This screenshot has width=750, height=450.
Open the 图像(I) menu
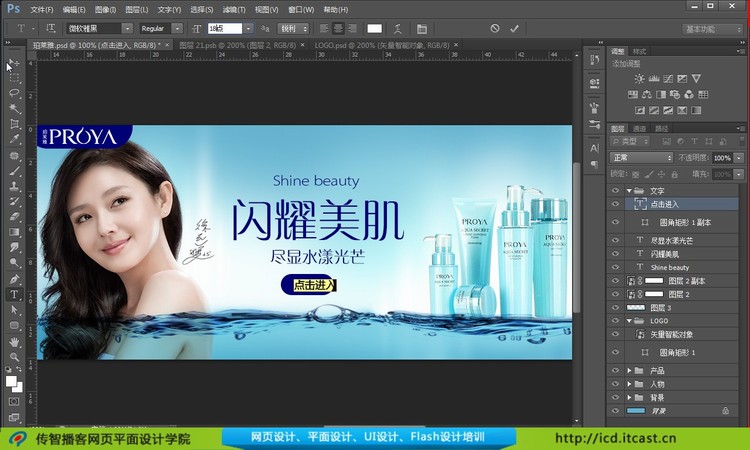(x=106, y=10)
